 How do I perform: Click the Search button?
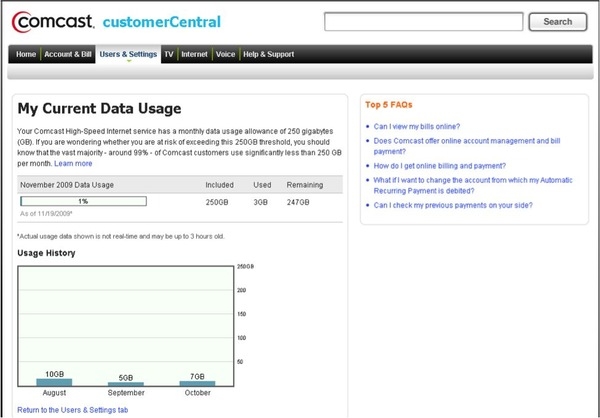[558, 22]
